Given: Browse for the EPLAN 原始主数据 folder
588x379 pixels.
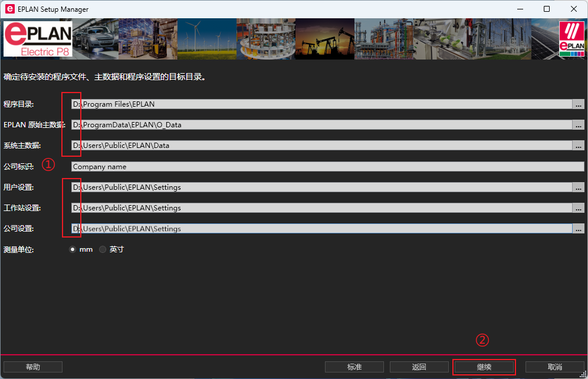Looking at the screenshot, I should click(x=578, y=125).
